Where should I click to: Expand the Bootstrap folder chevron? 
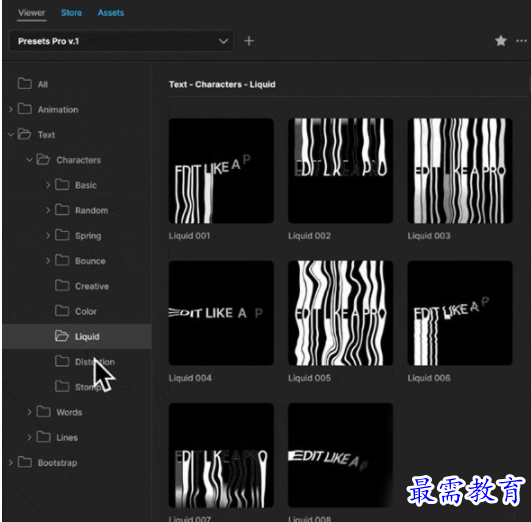[10, 462]
